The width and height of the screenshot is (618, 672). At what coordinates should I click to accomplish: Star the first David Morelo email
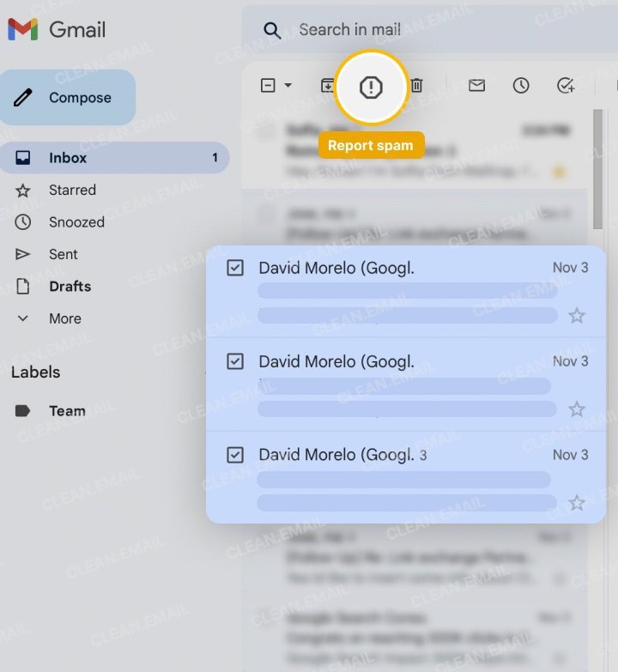(x=577, y=316)
